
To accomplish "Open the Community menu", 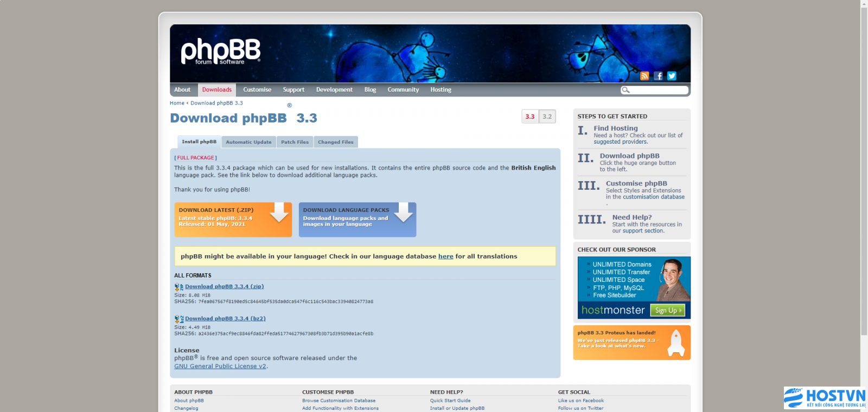I will [403, 90].
